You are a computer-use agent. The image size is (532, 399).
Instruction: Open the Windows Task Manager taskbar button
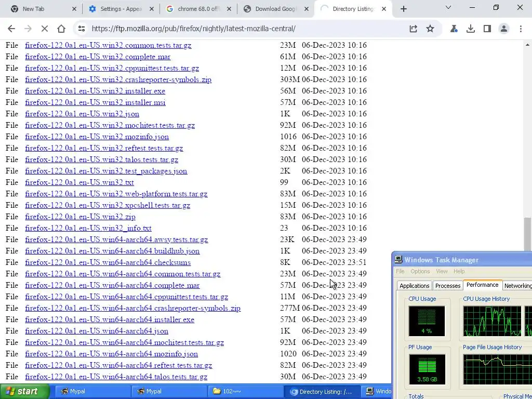[x=378, y=392]
